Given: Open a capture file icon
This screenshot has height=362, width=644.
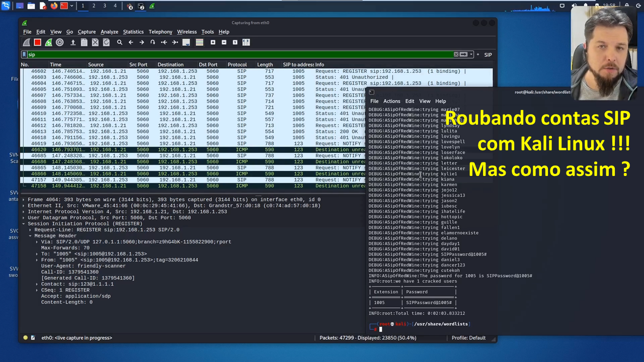Looking at the screenshot, I should (x=73, y=42).
